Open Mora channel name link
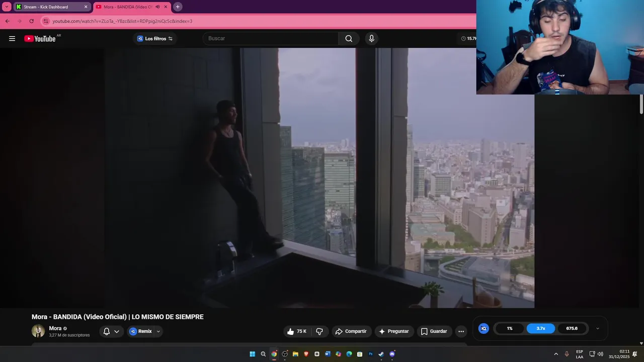 pyautogui.click(x=55, y=328)
